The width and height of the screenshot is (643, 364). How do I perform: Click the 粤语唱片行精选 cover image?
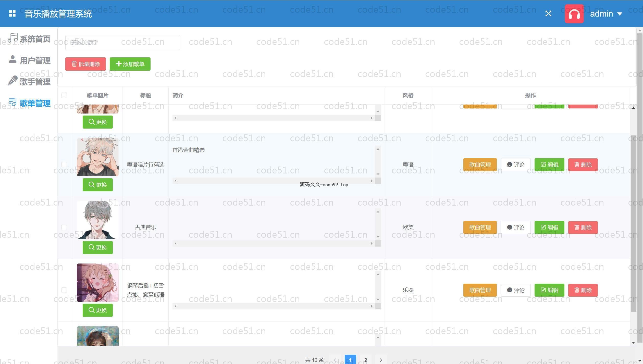pyautogui.click(x=98, y=157)
